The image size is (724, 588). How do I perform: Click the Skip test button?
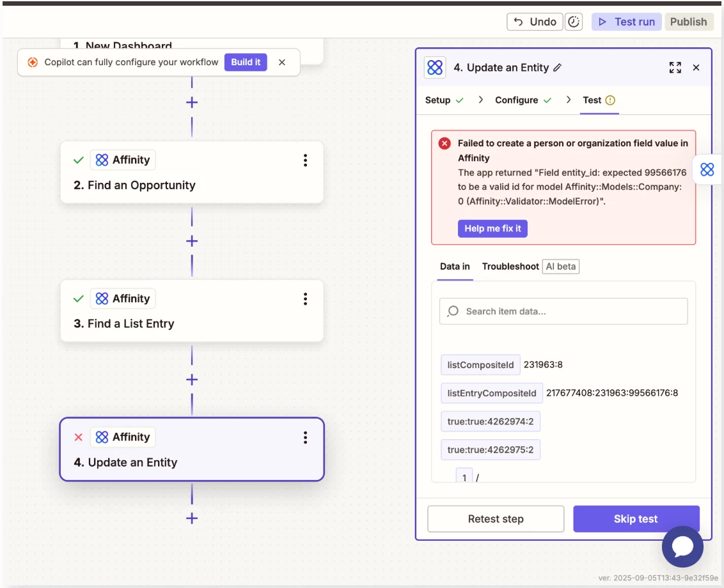coord(636,519)
